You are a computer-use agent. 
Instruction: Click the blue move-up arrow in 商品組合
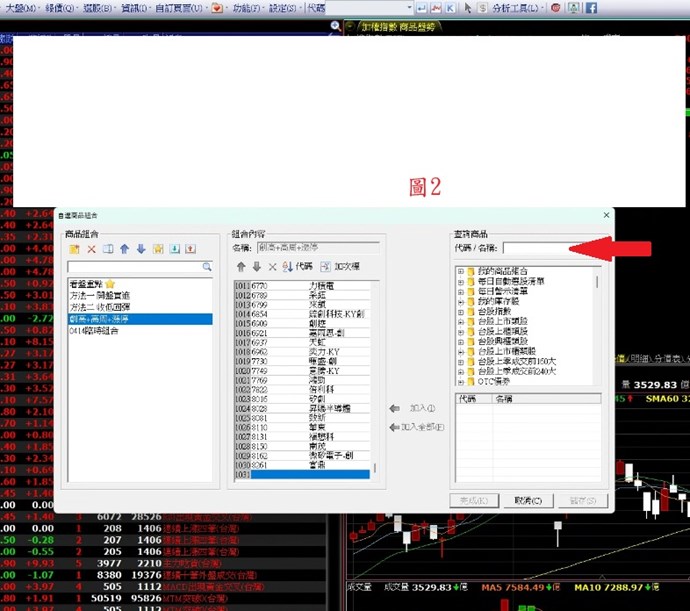[124, 249]
